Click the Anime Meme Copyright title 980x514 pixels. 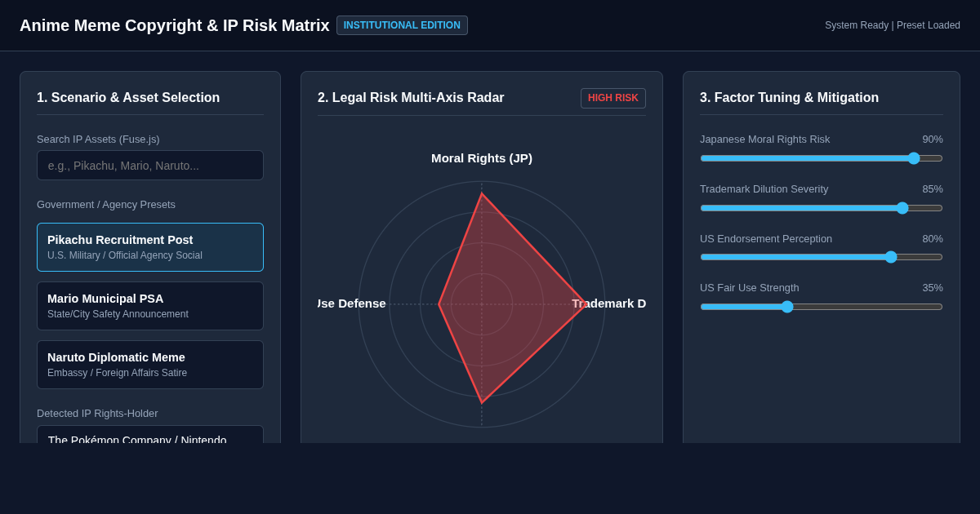tap(175, 25)
